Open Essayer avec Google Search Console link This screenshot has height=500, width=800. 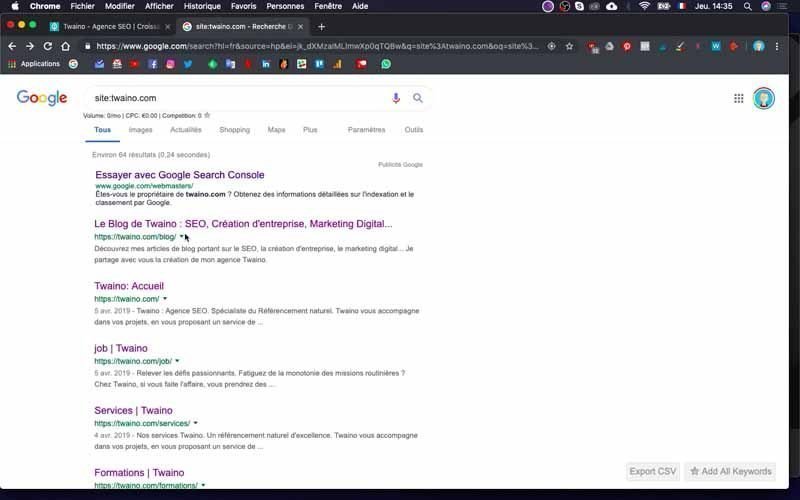click(180, 175)
